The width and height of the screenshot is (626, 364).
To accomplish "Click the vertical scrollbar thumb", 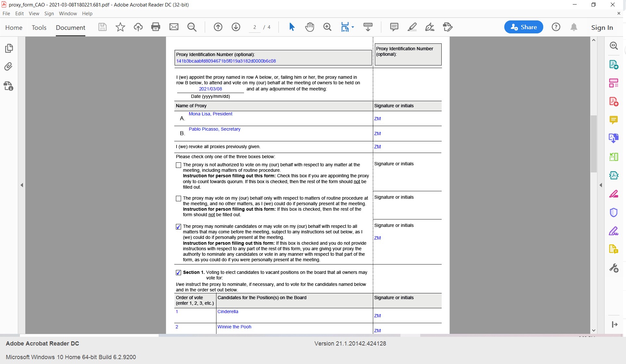I will (594, 144).
